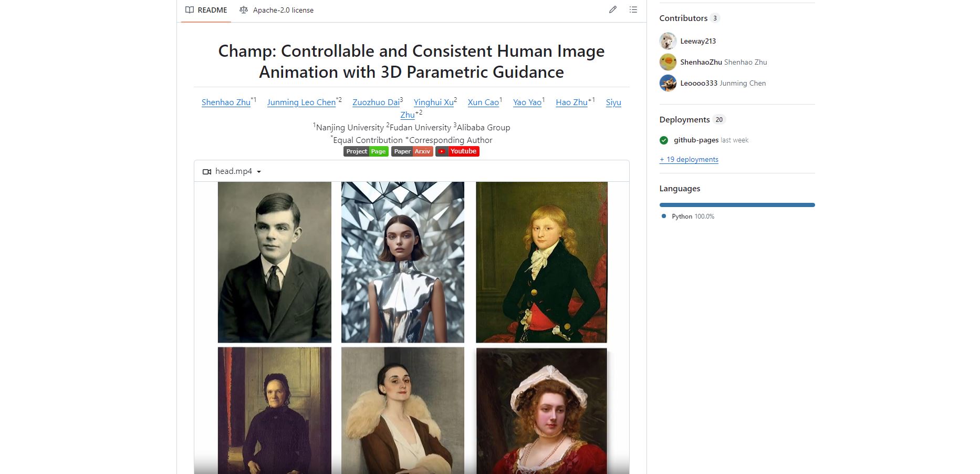Click the pencil edit README icon

point(612,9)
